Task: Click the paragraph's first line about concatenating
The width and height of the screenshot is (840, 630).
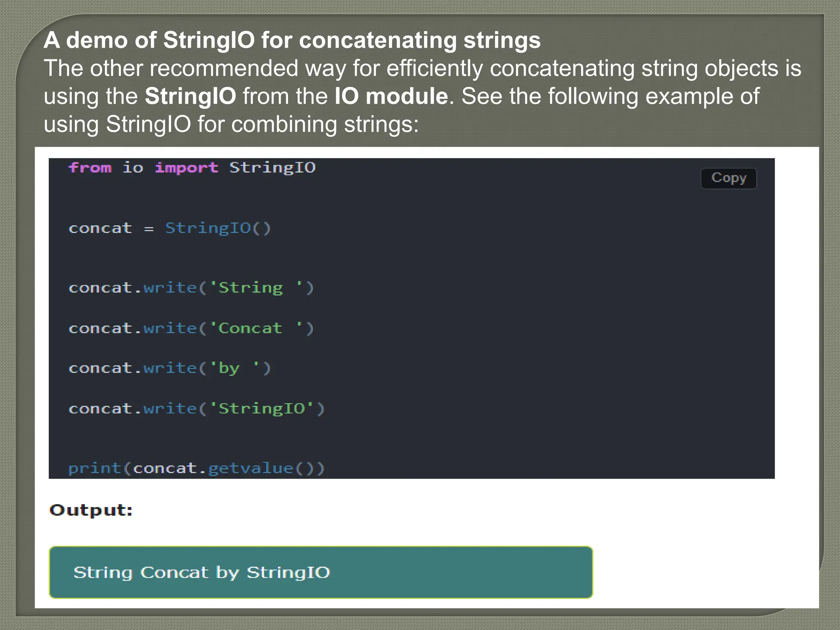Action: 422,68
